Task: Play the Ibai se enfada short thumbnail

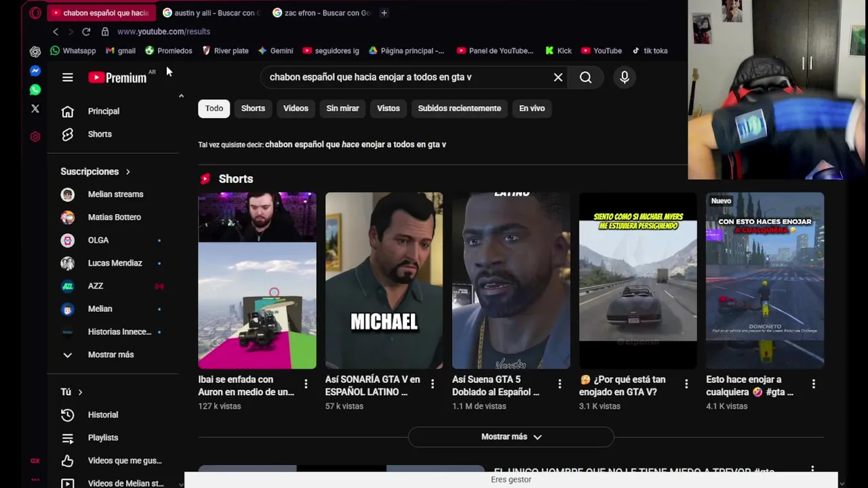Action: tap(257, 281)
